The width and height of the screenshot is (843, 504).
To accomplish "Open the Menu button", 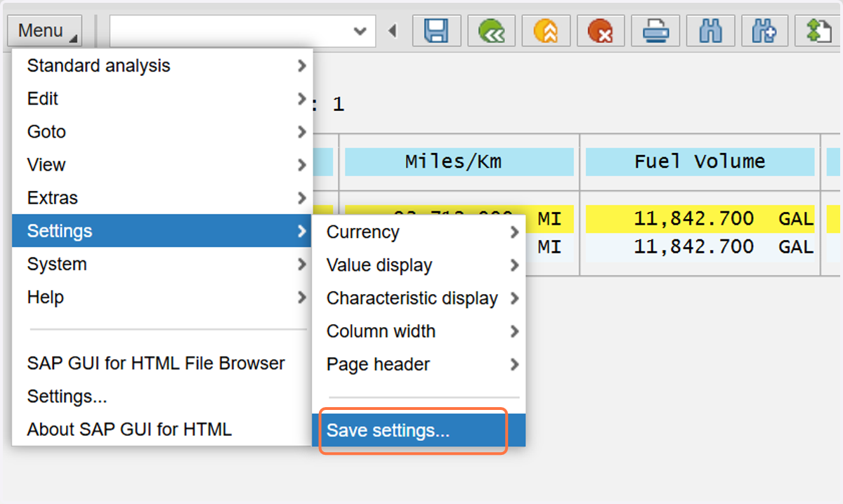I will coord(45,31).
